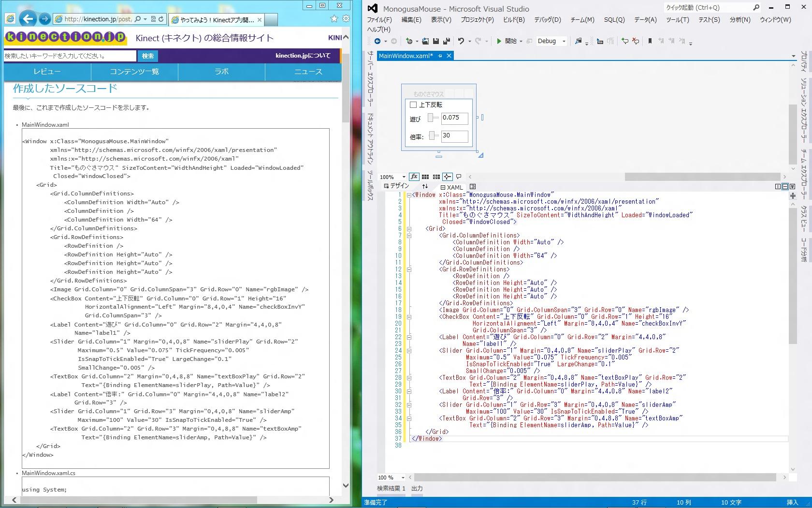
Task: Click the Toggle Bookmark icon
Action: [x=650, y=42]
